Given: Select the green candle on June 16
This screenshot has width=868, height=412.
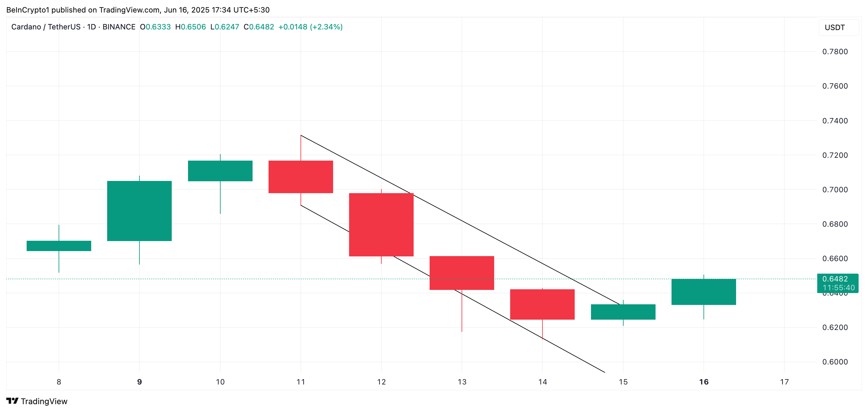Looking at the screenshot, I should coord(703,292).
